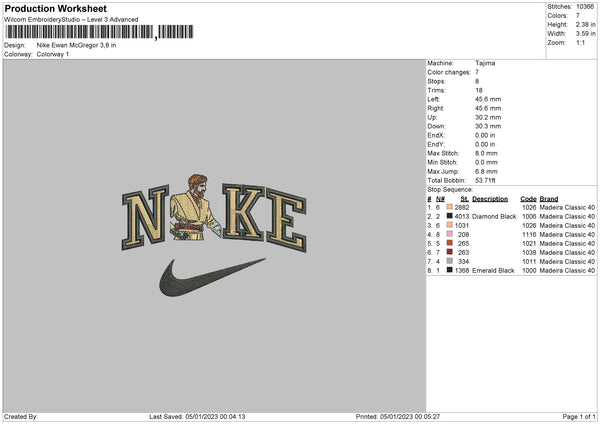Click the Machine value "Tajima"
This screenshot has width=600, height=424.
tap(485, 63)
